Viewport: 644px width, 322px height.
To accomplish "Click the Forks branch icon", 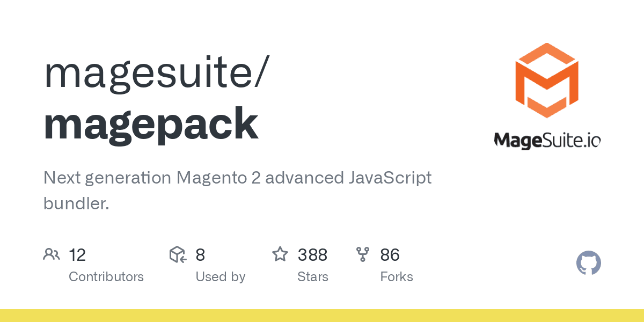I will coord(363,254).
